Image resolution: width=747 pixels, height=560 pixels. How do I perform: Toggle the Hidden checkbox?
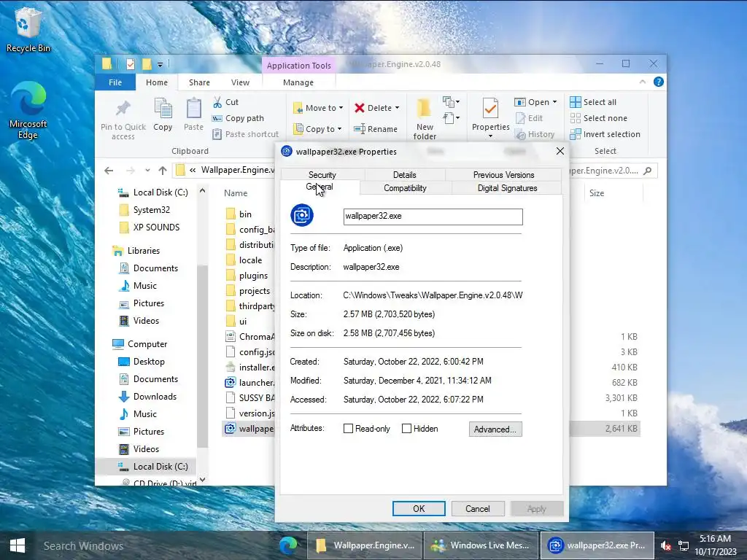coord(406,429)
